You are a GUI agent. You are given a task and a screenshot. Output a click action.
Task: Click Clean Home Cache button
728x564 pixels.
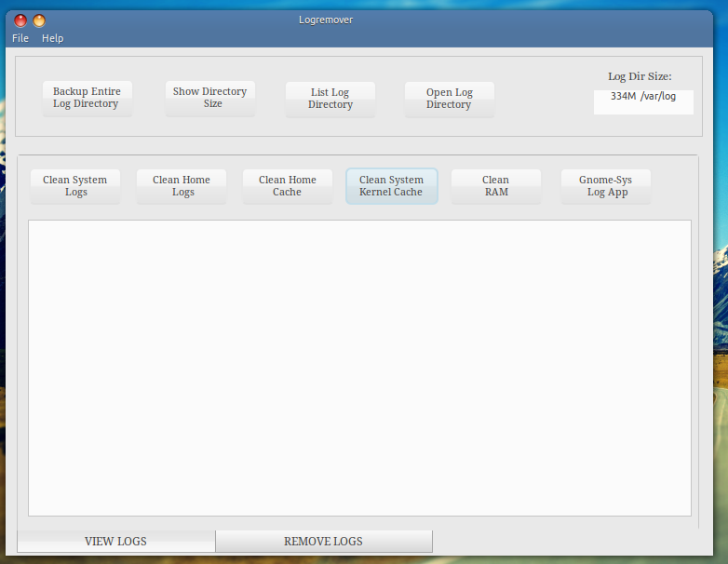[288, 186]
